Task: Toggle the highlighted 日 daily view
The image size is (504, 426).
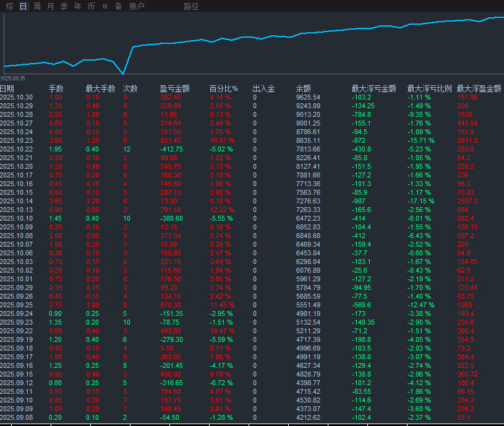Action: 22,6
